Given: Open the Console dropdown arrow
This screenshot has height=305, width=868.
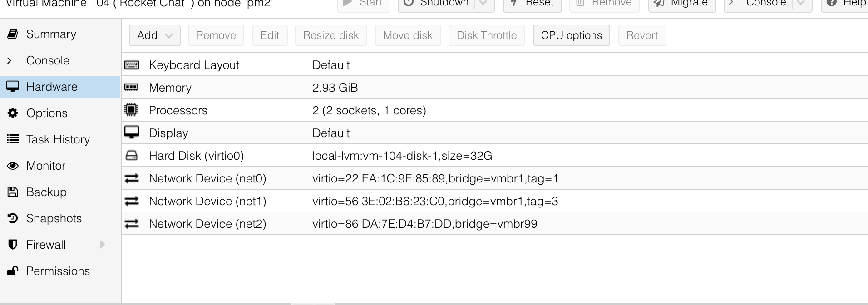Looking at the screenshot, I should pos(800,3).
